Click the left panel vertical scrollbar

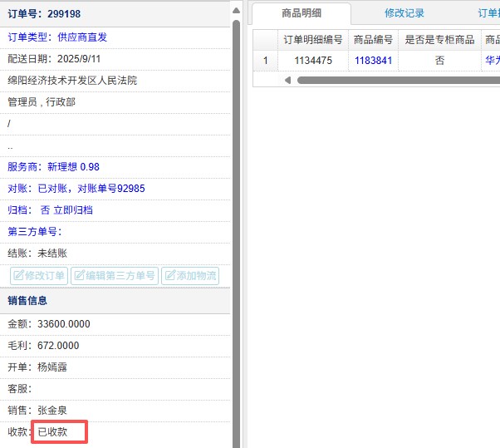pyautogui.click(x=236, y=233)
